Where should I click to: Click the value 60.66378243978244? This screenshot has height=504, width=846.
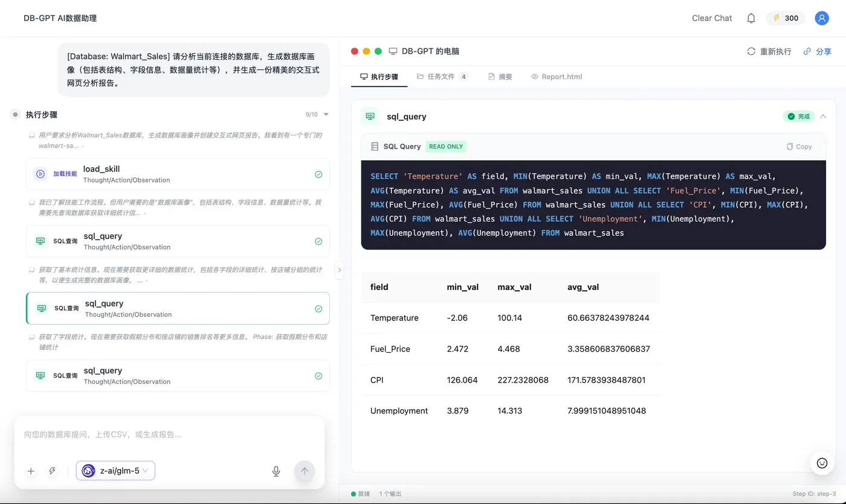[609, 318]
